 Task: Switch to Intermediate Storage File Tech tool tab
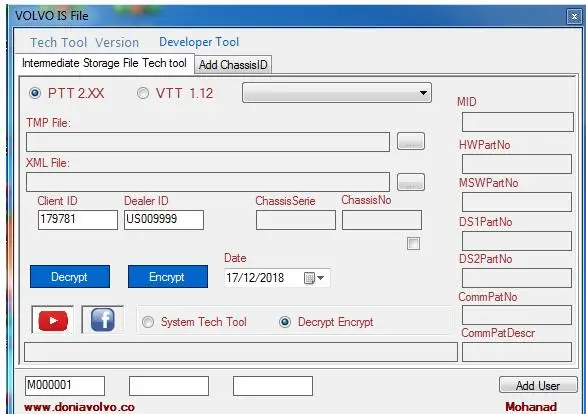(x=104, y=63)
